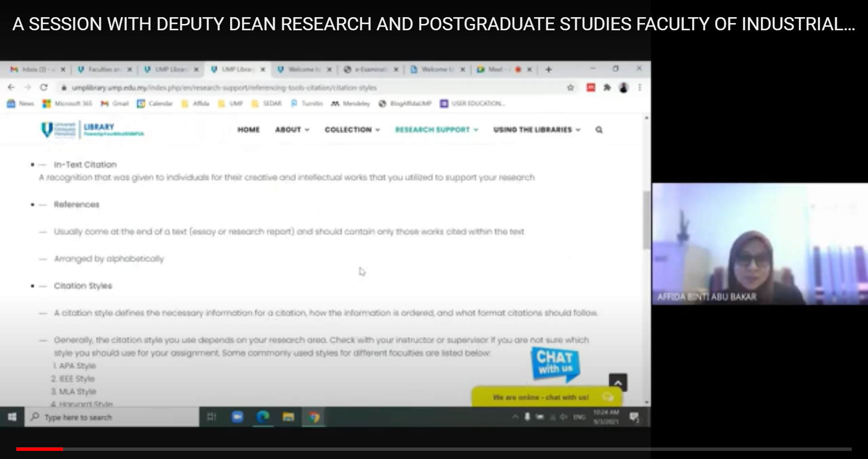
Task: Open the News bookmark
Action: pyautogui.click(x=21, y=103)
